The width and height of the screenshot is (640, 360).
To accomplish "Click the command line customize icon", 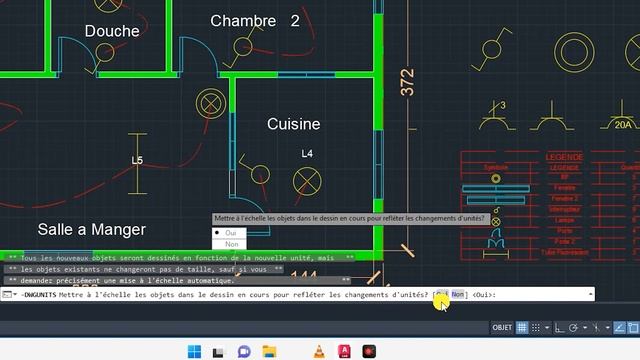I will pyautogui.click(x=7, y=294).
